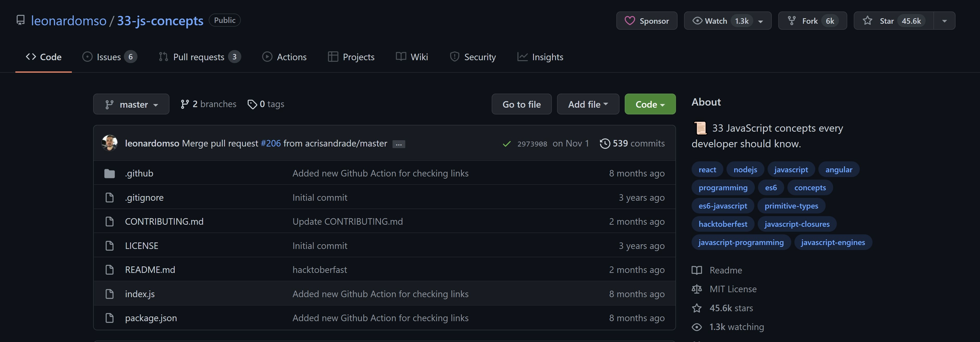The width and height of the screenshot is (980, 342).
Task: Click the Pull requests merge icon
Action: pyautogui.click(x=163, y=57)
